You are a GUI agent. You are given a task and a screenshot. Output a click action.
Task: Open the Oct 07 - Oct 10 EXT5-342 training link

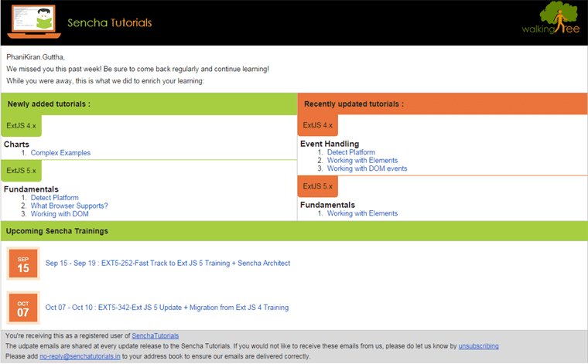click(x=167, y=308)
